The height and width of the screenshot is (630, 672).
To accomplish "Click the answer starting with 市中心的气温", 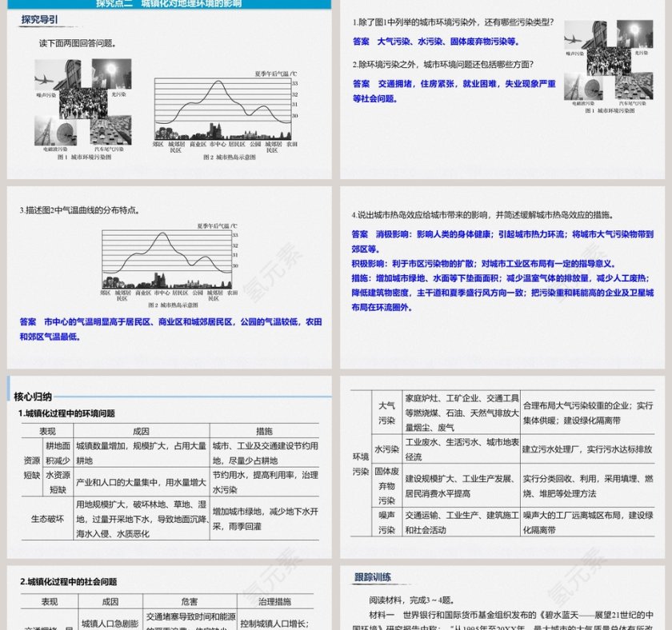I will (170, 329).
